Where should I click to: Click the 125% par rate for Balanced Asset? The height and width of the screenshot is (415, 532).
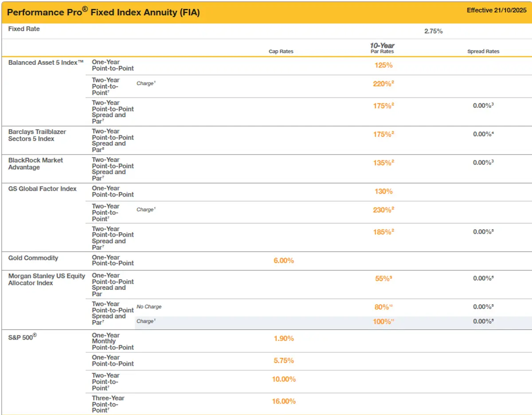383,65
